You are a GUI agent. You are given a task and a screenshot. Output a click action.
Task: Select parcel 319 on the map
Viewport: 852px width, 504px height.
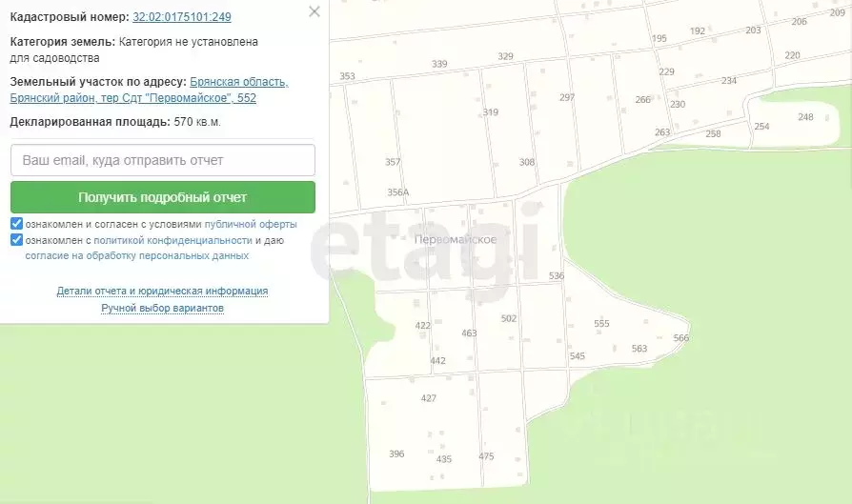click(x=490, y=111)
